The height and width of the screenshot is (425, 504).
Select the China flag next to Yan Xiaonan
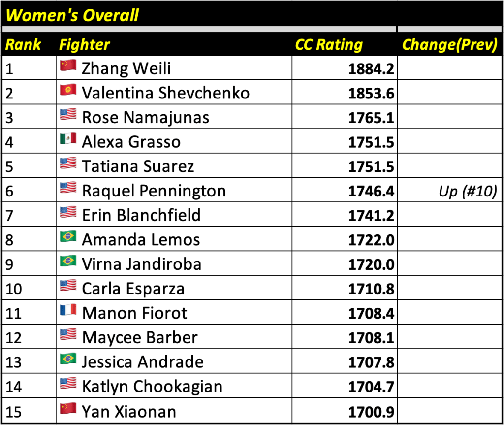click(x=68, y=409)
